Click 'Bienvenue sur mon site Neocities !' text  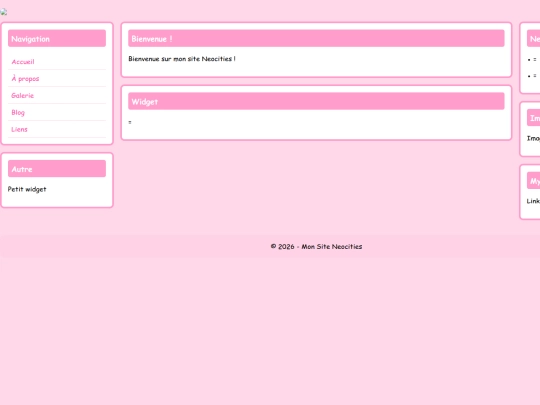(182, 59)
